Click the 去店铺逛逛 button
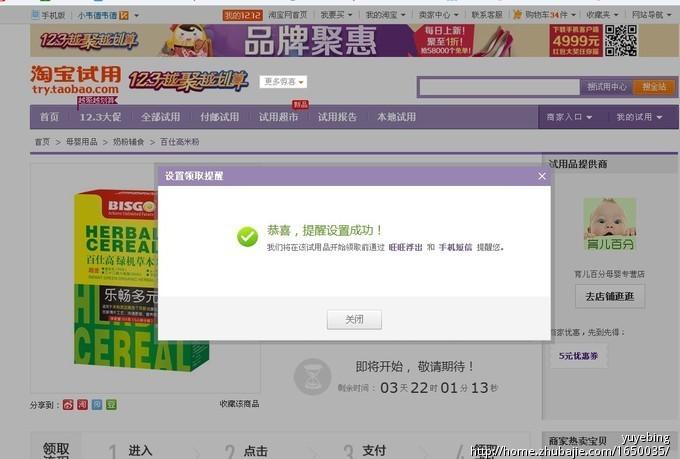Image resolution: width=680 pixels, height=459 pixels. 610,297
